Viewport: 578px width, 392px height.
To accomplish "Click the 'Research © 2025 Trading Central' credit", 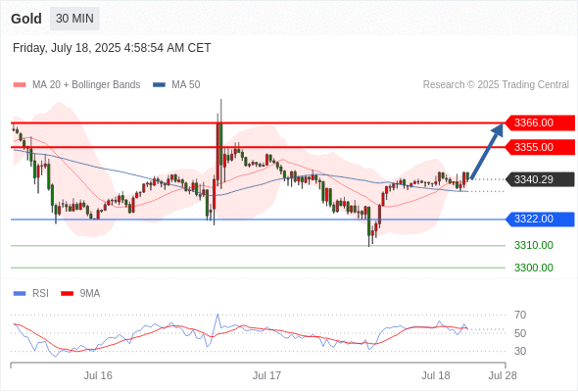I will pos(496,85).
